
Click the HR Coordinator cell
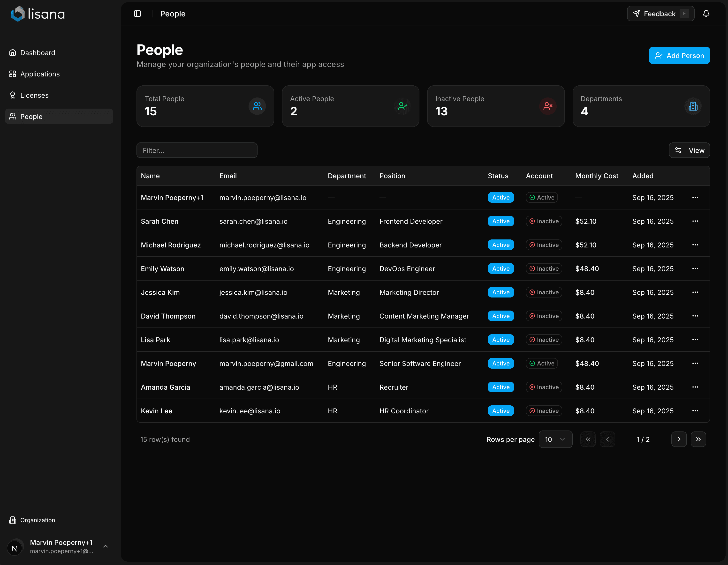pyautogui.click(x=404, y=411)
